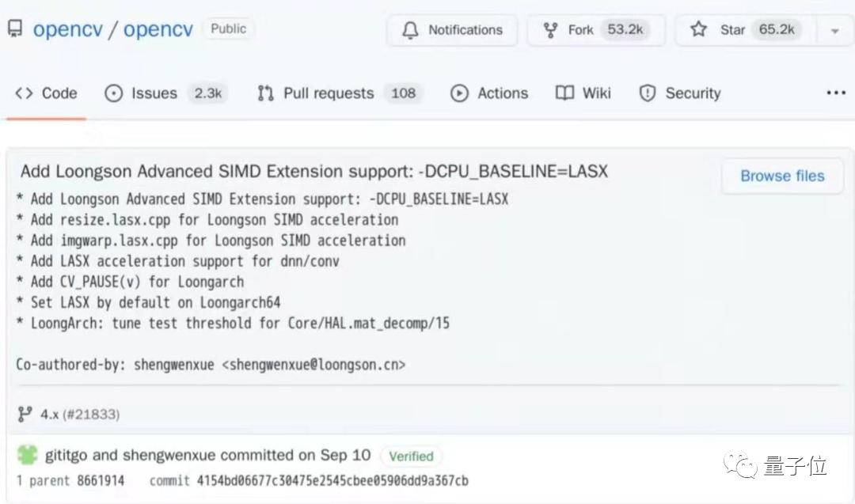Open the Security tab
Viewport: 855px width, 504px height.
point(679,93)
